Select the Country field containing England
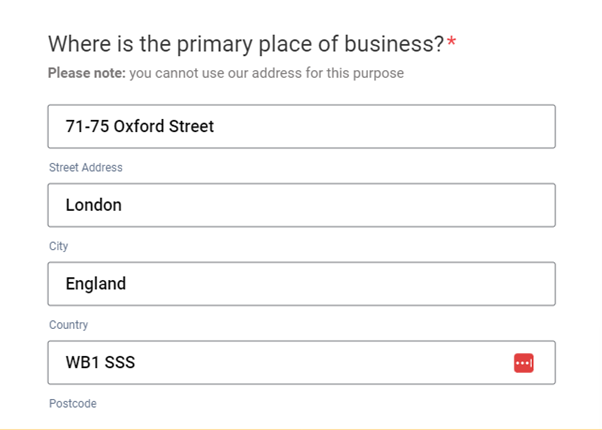 point(300,284)
